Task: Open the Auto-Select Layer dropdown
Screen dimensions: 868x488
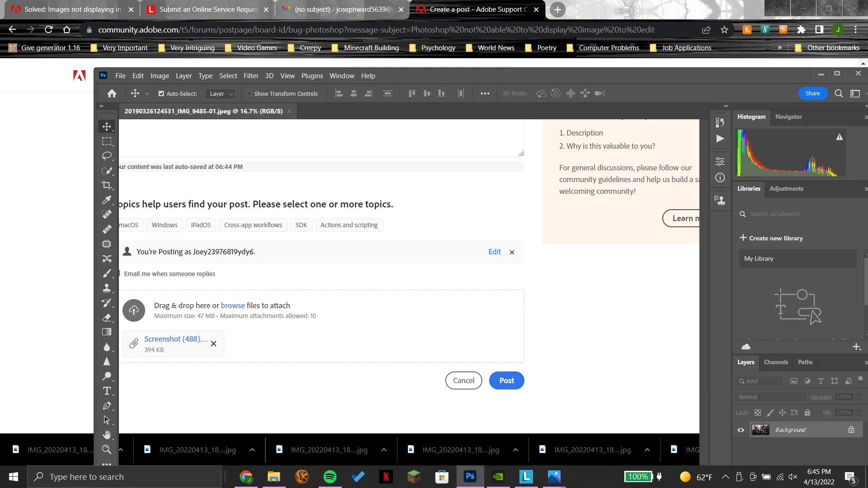Action: point(221,94)
